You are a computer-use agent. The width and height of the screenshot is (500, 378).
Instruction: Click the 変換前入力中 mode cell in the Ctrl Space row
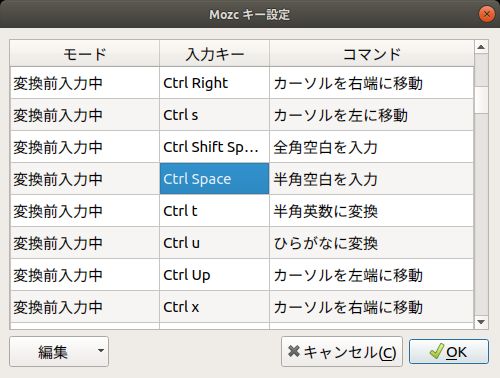pos(85,179)
